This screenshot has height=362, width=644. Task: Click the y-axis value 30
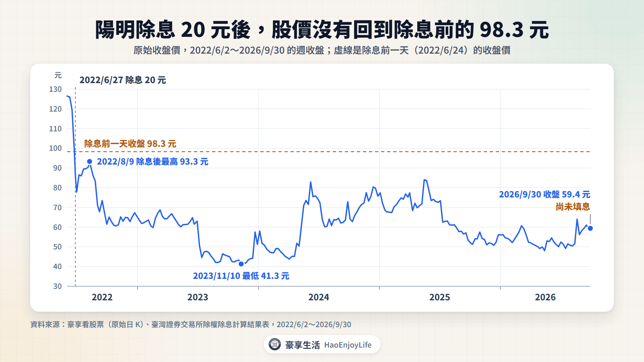click(x=57, y=286)
